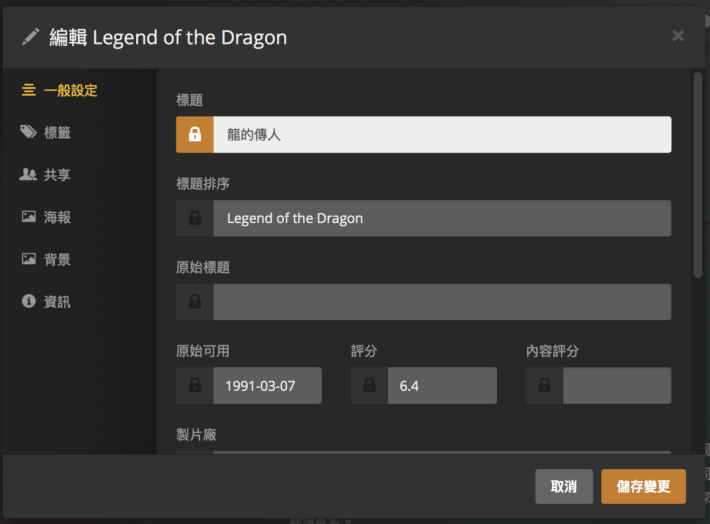
Task: Toggle the lock for 內容評分 field
Action: [x=544, y=385]
